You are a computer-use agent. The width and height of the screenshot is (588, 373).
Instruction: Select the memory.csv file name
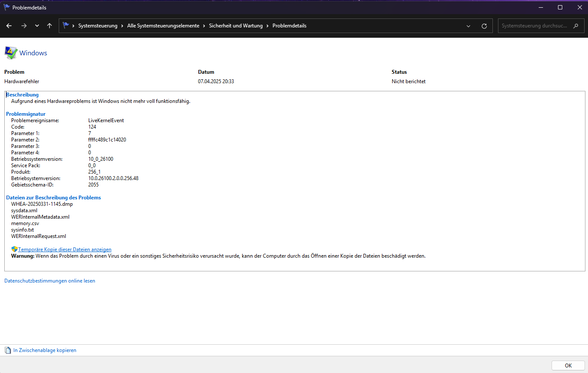25,223
